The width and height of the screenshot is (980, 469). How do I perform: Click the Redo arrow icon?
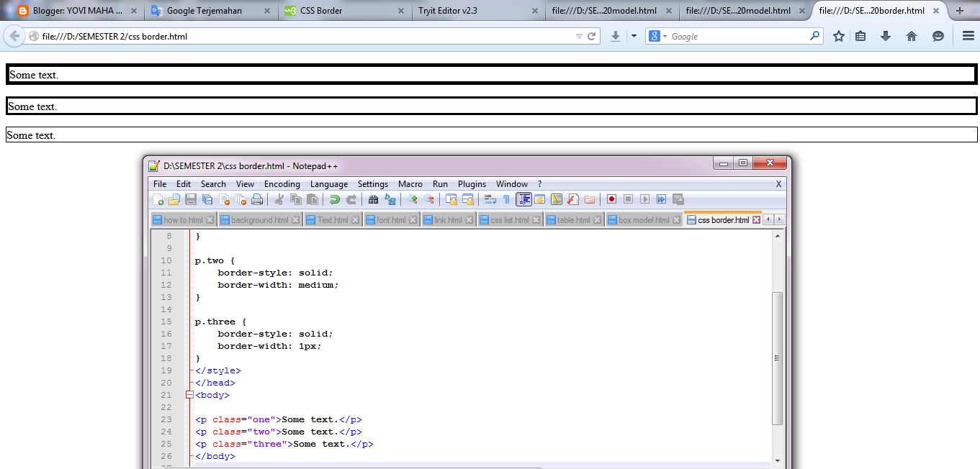[x=351, y=199]
